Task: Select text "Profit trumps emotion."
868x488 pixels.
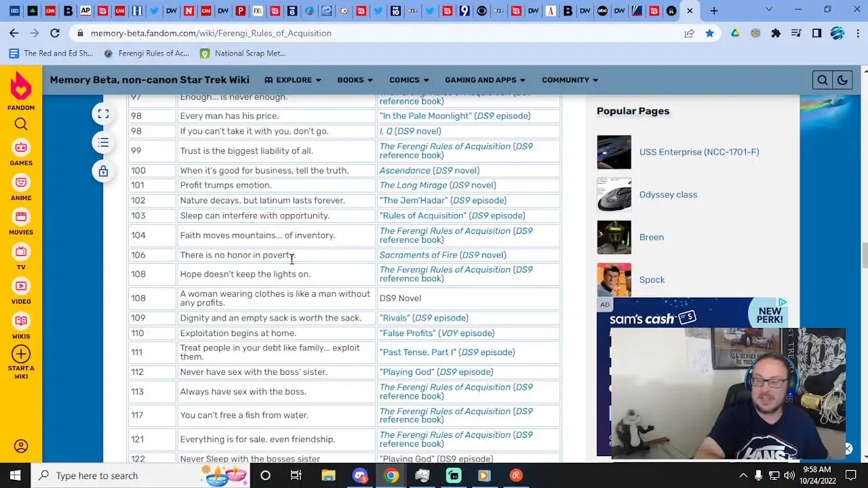Action: coord(226,185)
